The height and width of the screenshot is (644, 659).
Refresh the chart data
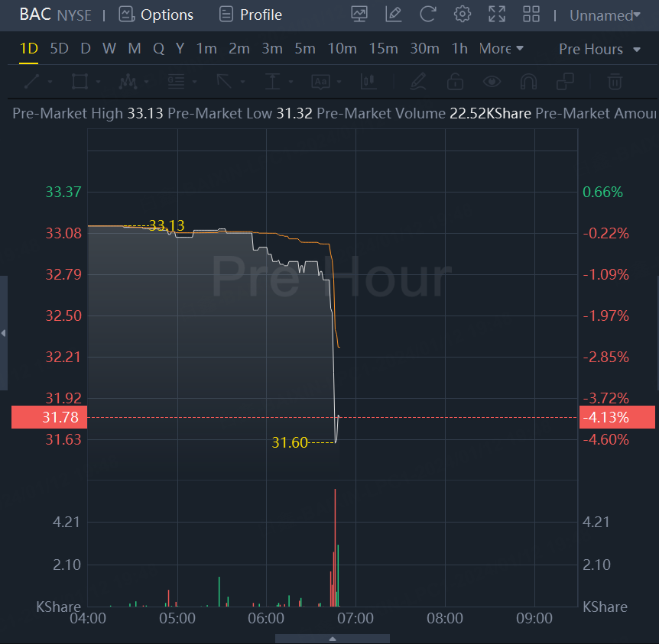(x=428, y=14)
